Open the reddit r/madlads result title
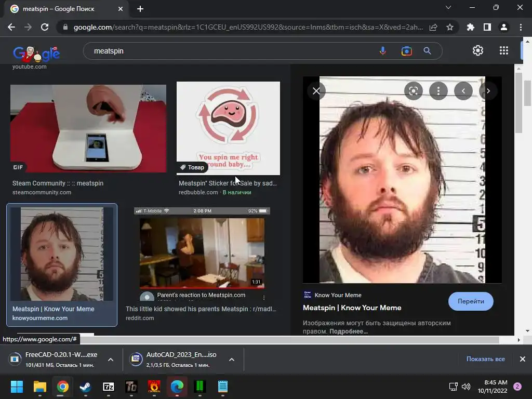Image resolution: width=532 pixels, height=399 pixels. tap(201, 309)
